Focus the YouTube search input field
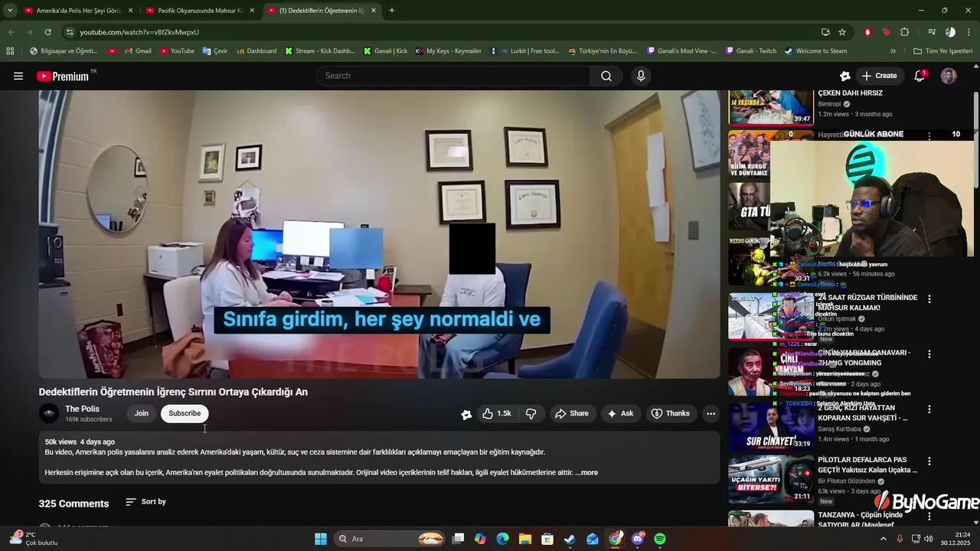The height and width of the screenshot is (551, 980). click(x=453, y=76)
